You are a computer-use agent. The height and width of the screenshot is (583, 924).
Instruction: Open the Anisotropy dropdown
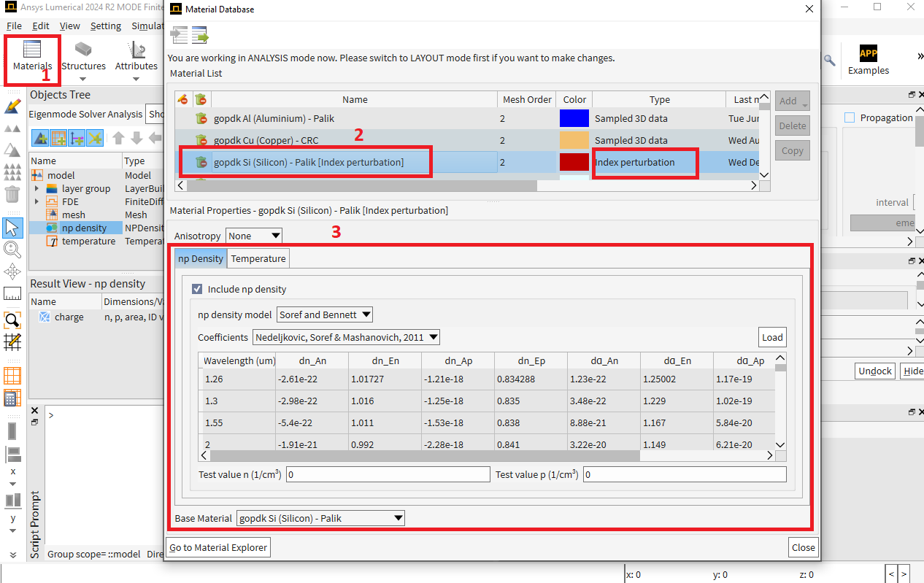(254, 236)
